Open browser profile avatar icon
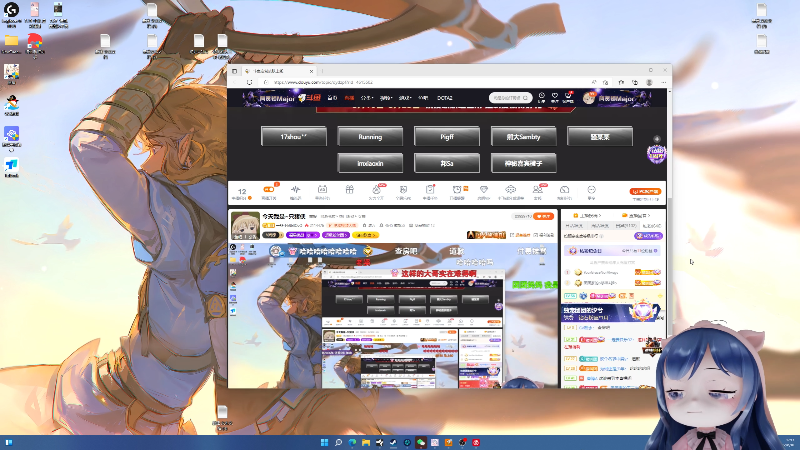Image resolution: width=800 pixels, height=450 pixels. pyautogui.click(x=649, y=82)
